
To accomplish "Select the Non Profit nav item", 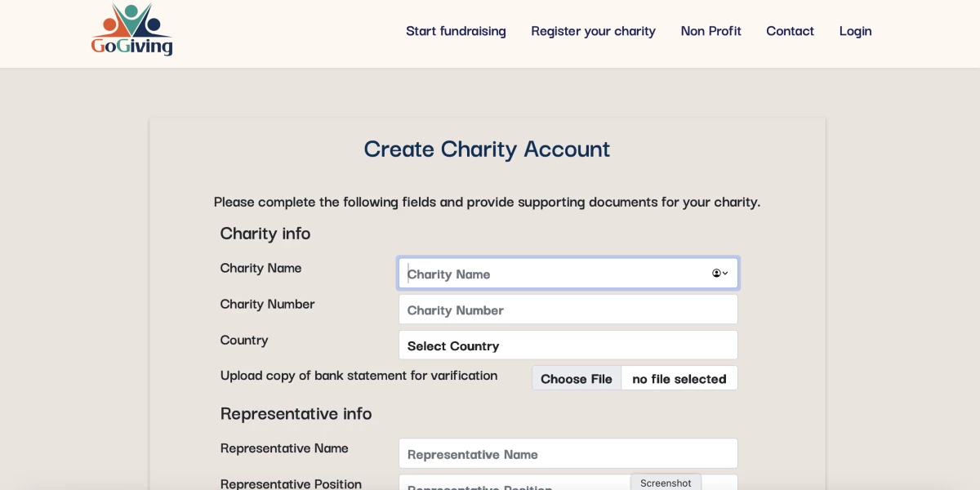I will tap(710, 31).
